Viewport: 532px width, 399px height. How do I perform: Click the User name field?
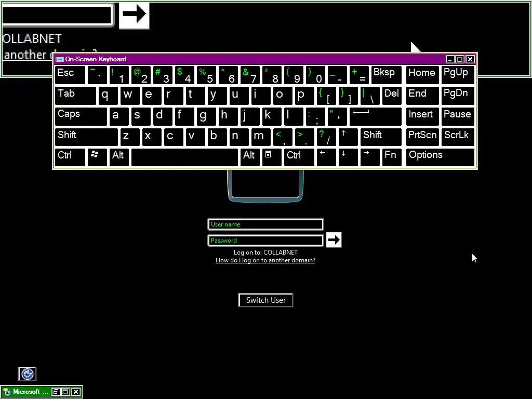pyautogui.click(x=265, y=224)
